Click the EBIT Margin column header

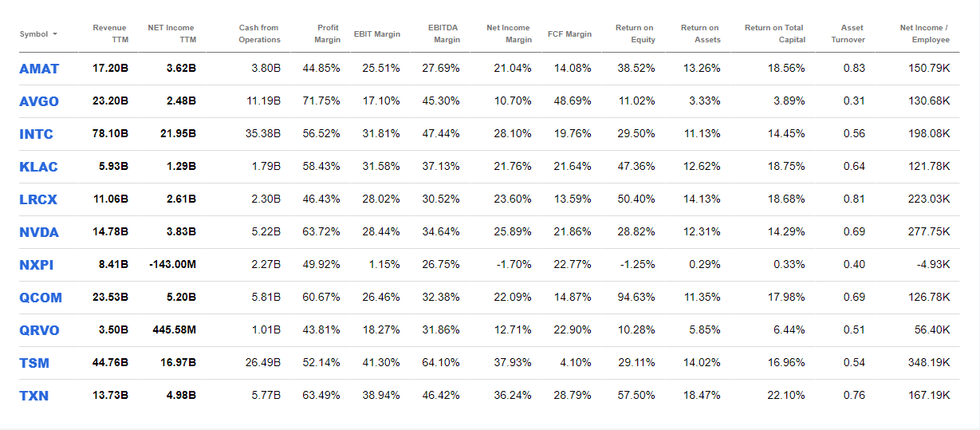pos(376,34)
